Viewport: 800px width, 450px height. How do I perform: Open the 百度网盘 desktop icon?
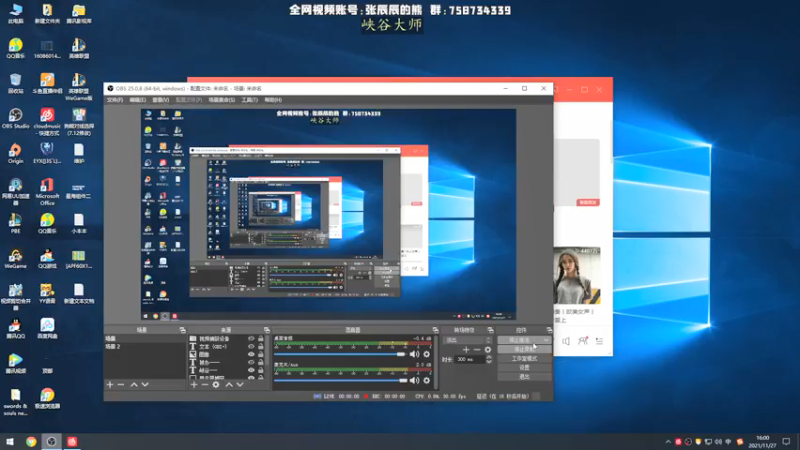47,329
